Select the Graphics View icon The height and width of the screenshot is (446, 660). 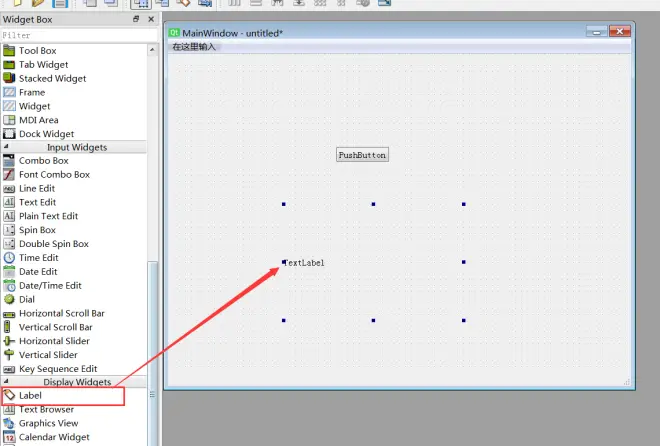pos(9,423)
